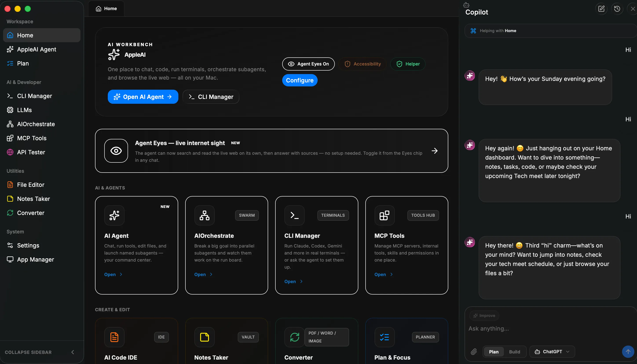
Task: Click the AIOrchestrate card hierarchy icon
Action: pos(204,215)
